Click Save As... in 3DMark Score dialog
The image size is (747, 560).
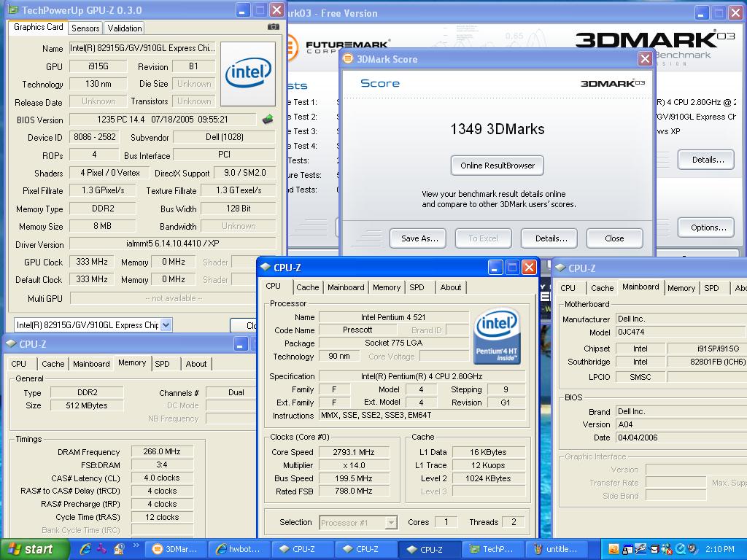419,238
